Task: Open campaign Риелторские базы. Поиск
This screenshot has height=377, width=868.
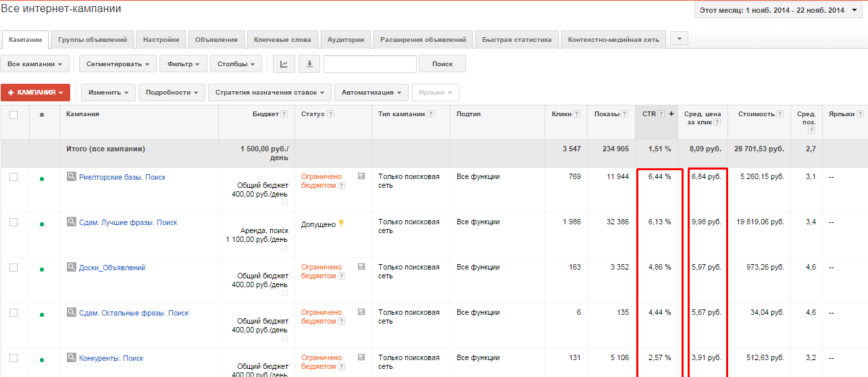Action: (122, 177)
